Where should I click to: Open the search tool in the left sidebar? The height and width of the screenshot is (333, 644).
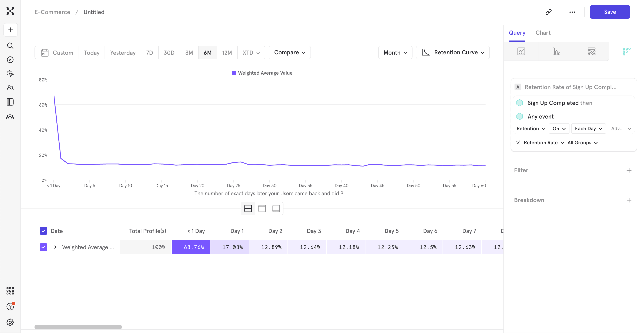(x=10, y=46)
